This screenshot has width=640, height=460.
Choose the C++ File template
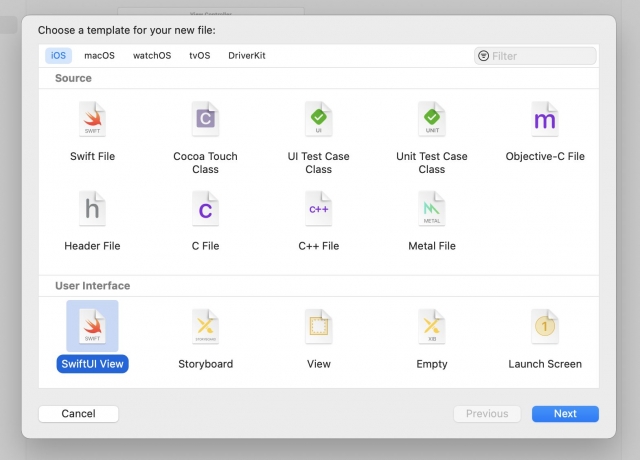click(318, 210)
